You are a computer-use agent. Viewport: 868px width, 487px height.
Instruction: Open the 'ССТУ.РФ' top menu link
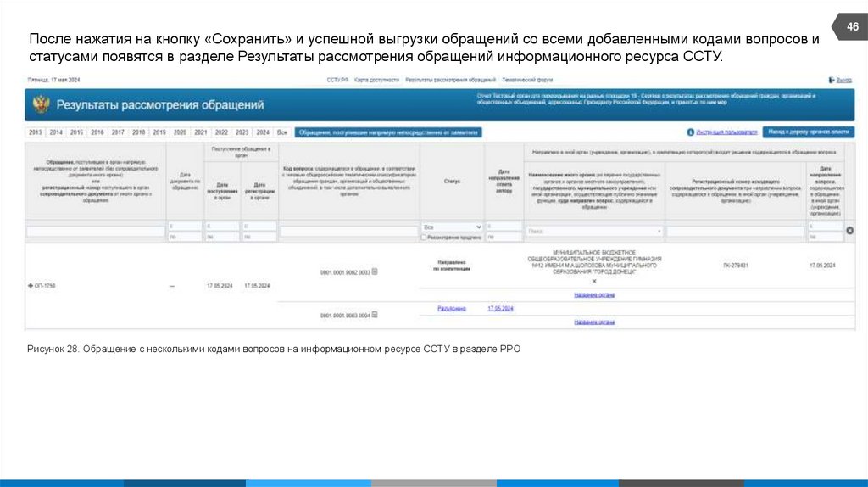pos(337,81)
